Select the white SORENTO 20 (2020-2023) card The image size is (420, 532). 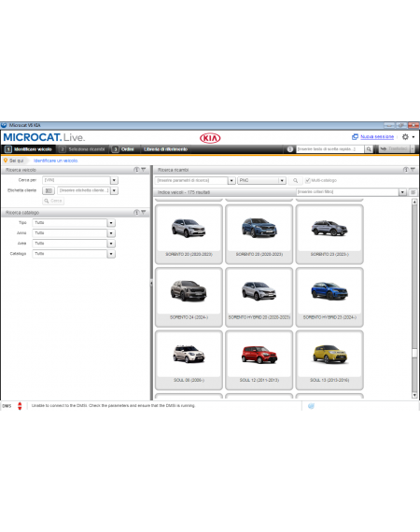click(x=189, y=234)
